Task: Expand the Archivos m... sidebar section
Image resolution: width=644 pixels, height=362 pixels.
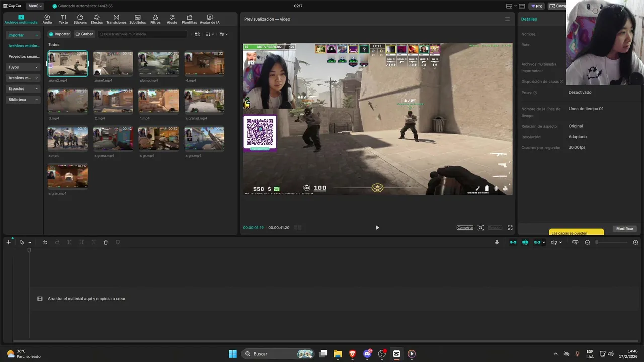Action: pyautogui.click(x=23, y=78)
